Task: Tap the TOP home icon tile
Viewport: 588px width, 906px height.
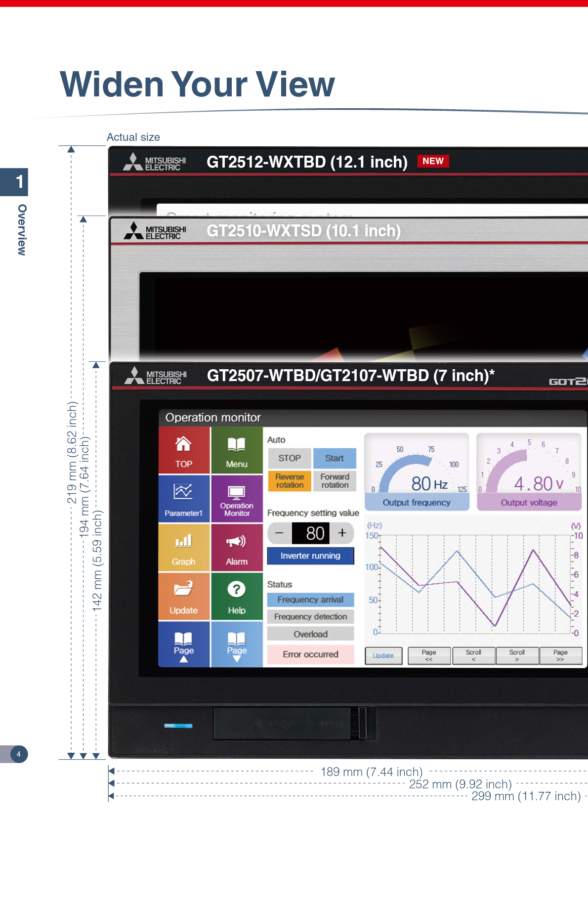Action: pyautogui.click(x=183, y=451)
